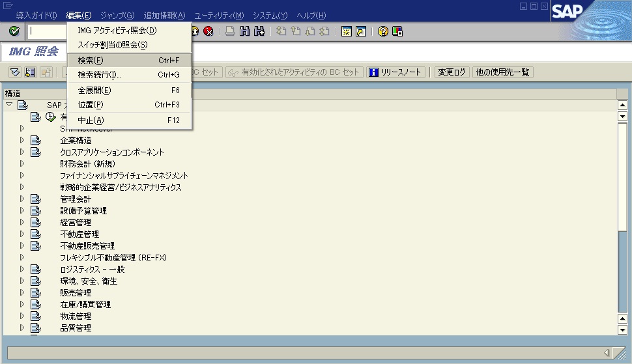Open the document icon beside 企業構造
Image resolution: width=632 pixels, height=364 pixels.
point(36,141)
